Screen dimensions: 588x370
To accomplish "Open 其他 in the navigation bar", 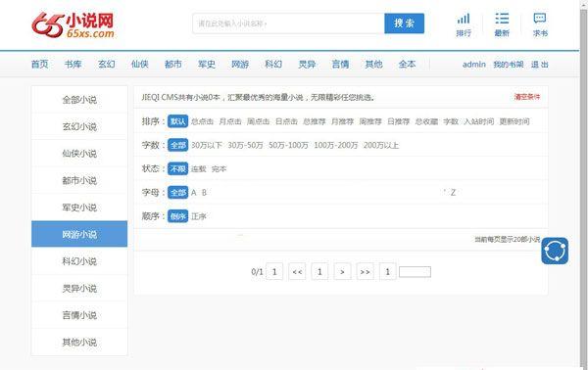I will pos(374,64).
